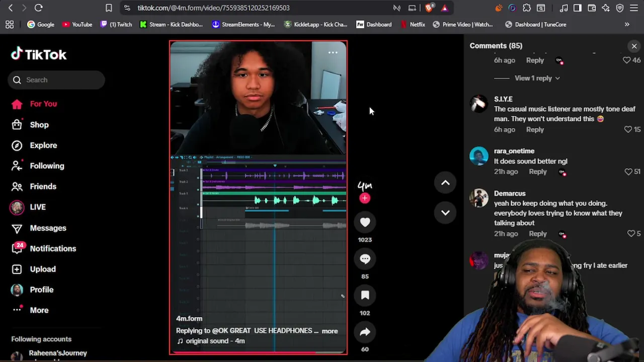This screenshot has width=644, height=362.
Task: Like rara_onetime's comment heart
Action: pyautogui.click(x=628, y=171)
